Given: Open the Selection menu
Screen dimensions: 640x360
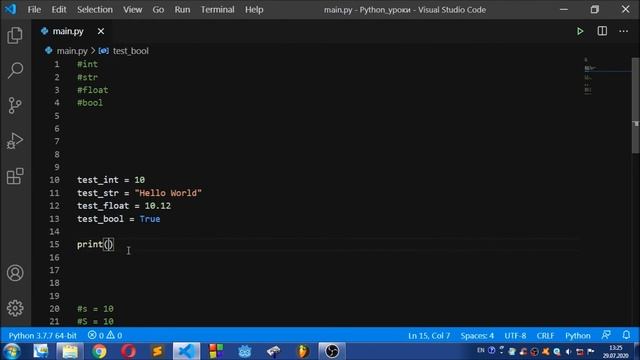Looking at the screenshot, I should coord(95,9).
